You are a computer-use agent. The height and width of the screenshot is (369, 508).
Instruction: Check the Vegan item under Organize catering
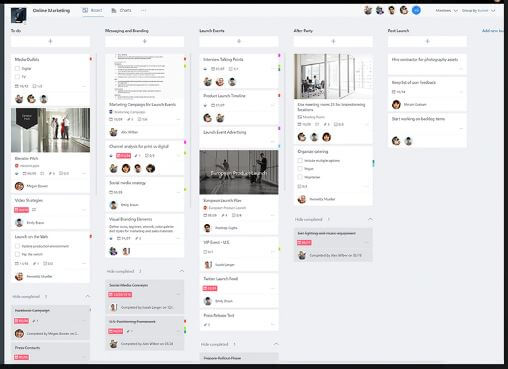[x=300, y=169]
